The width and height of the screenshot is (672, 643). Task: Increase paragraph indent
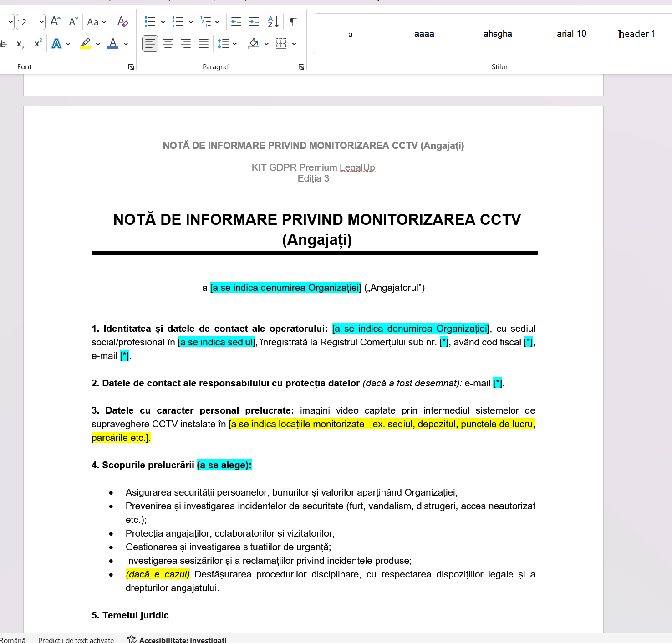click(254, 21)
